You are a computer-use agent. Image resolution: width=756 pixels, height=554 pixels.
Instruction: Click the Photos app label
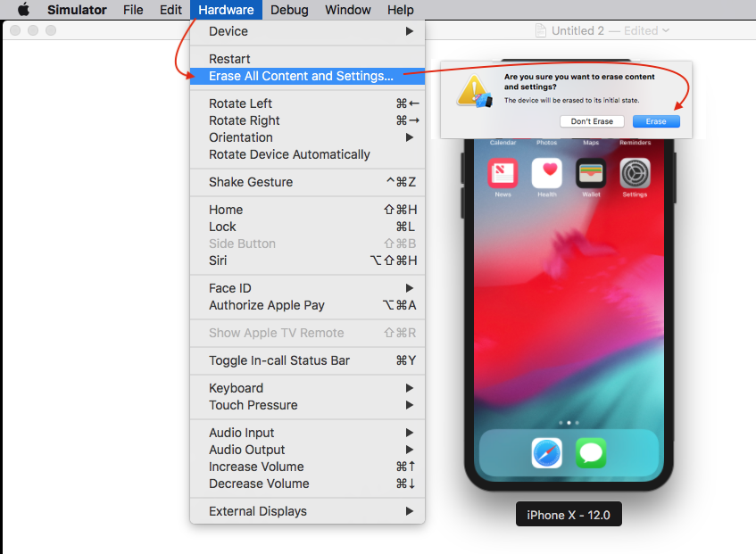click(547, 143)
